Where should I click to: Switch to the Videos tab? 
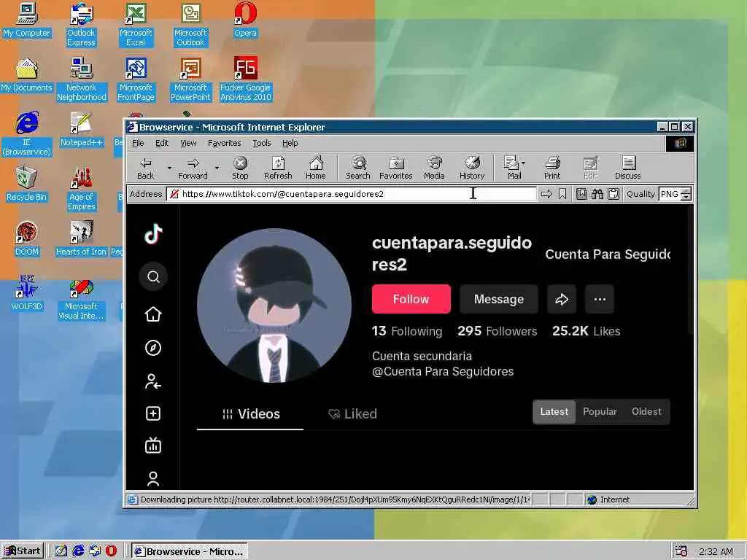(251, 414)
